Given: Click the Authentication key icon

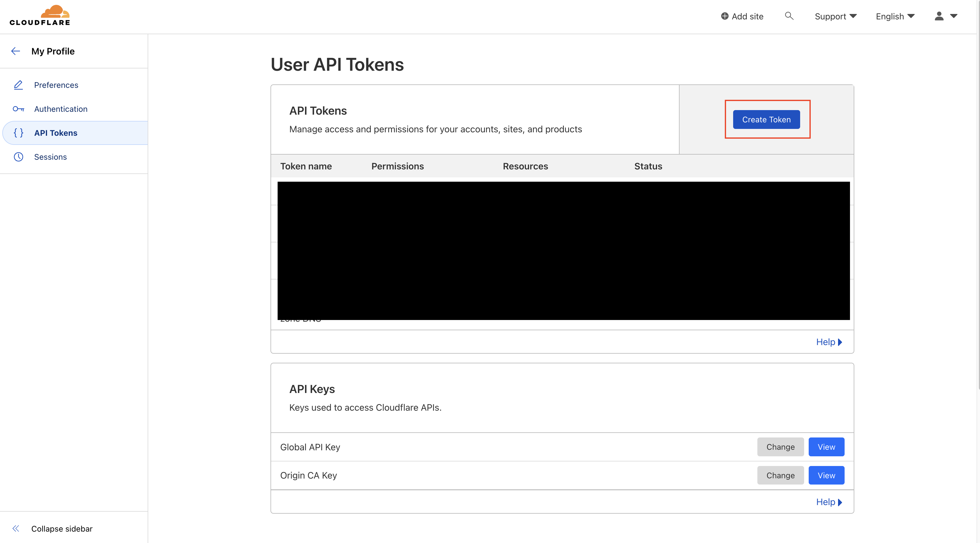Looking at the screenshot, I should pyautogui.click(x=18, y=109).
